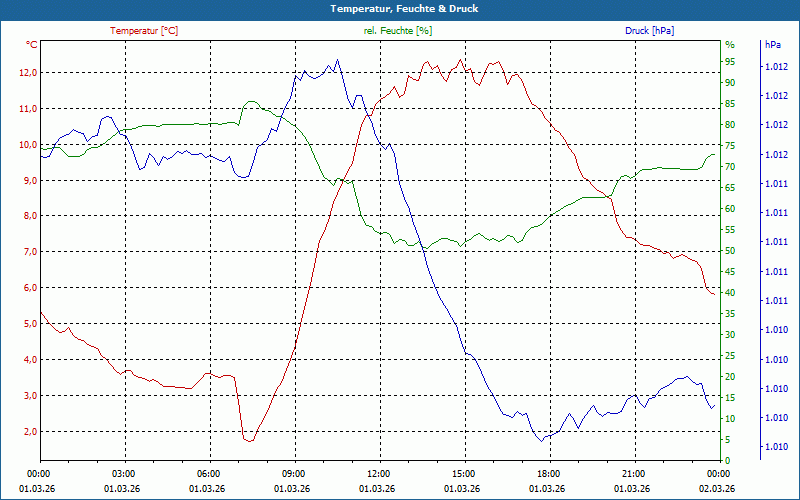Screen dimensions: 800x500
Task: Click humidity axis value '30'
Action: pos(730,335)
